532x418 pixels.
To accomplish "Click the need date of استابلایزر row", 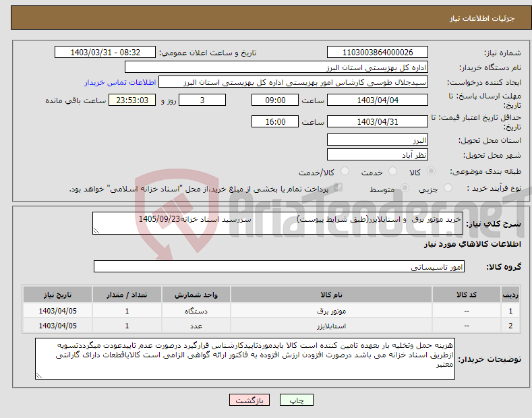I will [58, 326].
